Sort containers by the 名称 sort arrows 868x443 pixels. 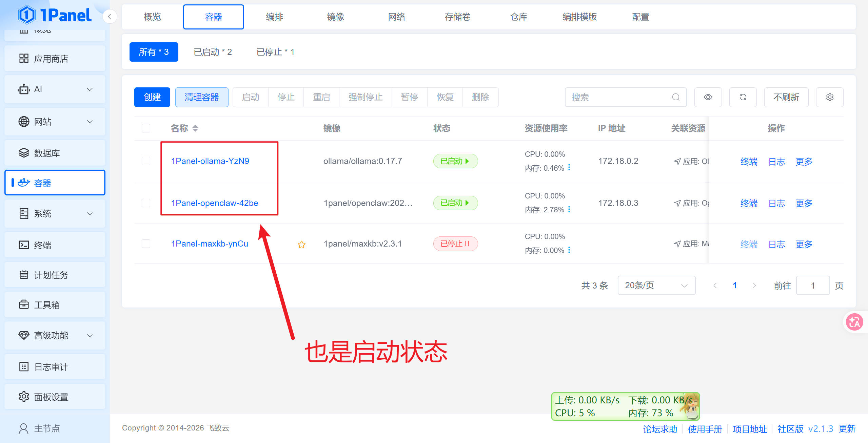[195, 128]
